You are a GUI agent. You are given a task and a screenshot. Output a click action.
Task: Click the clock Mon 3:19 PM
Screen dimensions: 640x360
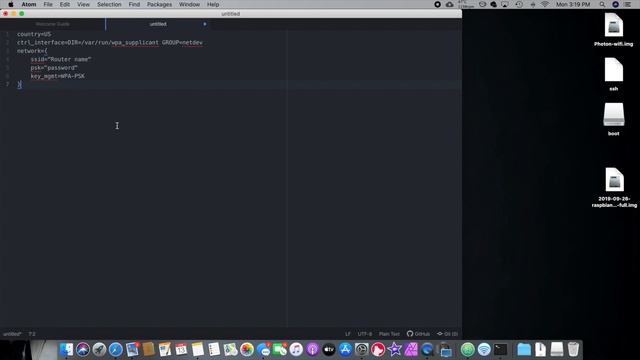(573, 4)
